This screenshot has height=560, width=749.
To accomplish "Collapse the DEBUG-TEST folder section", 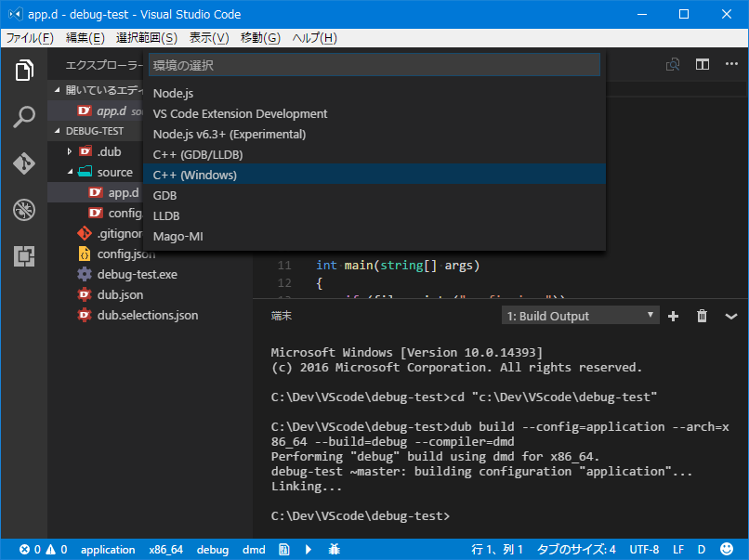I will click(58, 130).
